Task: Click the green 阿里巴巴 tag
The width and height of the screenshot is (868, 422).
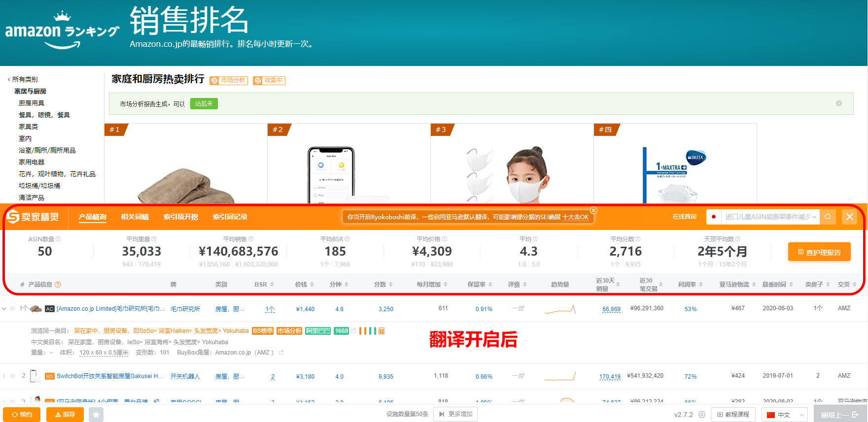Action: pos(318,331)
